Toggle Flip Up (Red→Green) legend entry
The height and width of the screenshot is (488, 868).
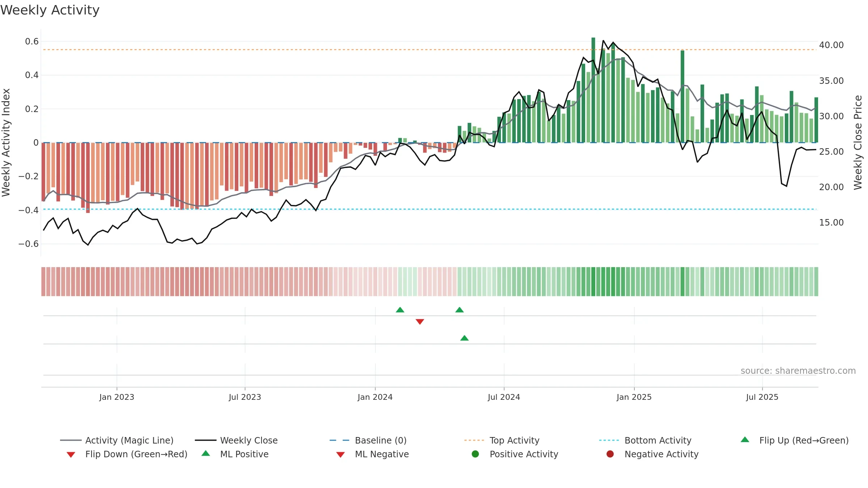click(x=795, y=440)
